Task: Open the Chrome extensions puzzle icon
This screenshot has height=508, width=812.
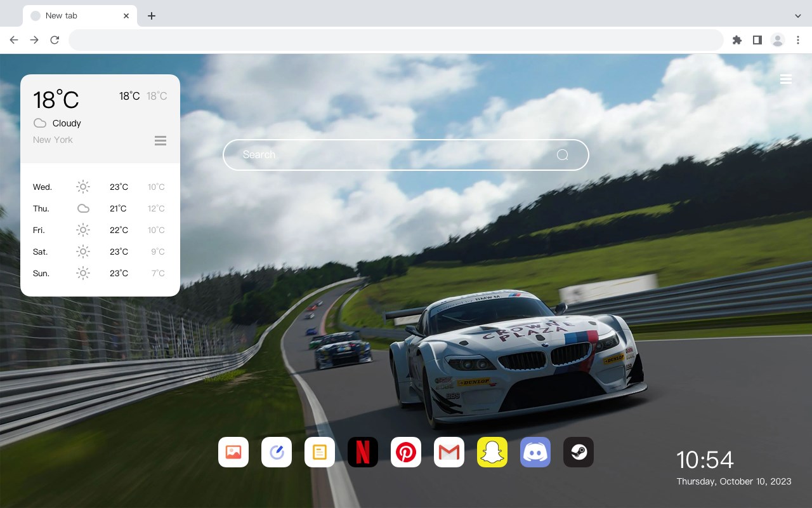Action: (x=737, y=40)
